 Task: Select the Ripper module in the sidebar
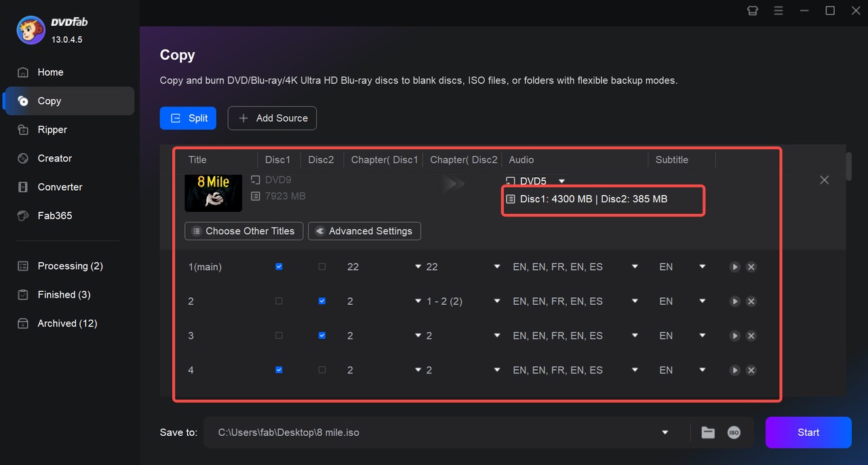53,129
